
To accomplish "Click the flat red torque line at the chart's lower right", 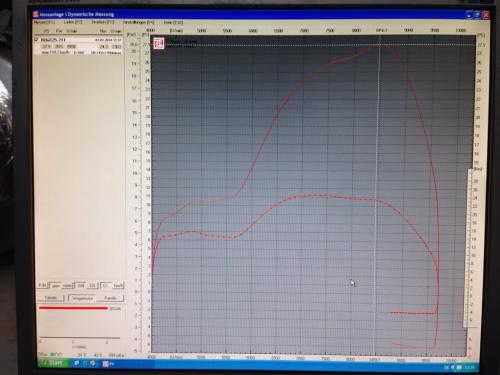I will [413, 313].
